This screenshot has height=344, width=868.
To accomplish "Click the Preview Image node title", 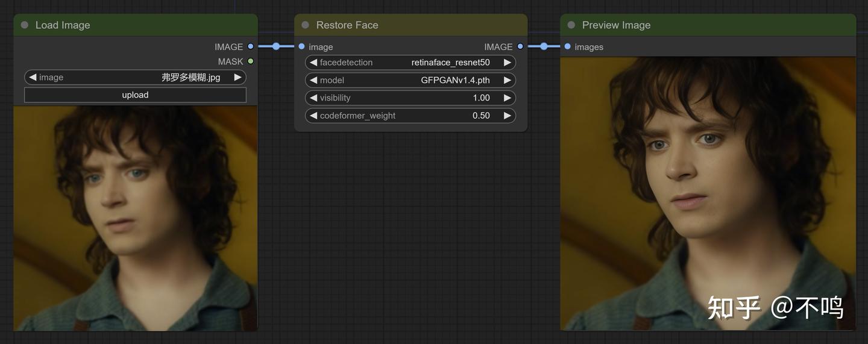I will [616, 25].
